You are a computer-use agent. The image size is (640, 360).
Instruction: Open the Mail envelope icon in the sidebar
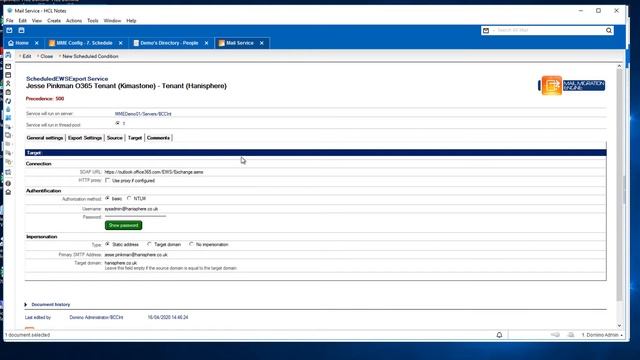8,66
